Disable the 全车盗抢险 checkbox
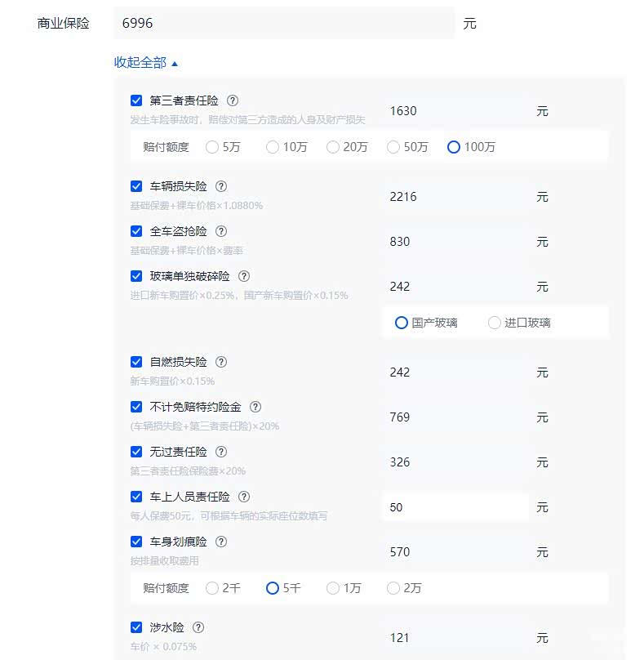Image resolution: width=644 pixels, height=660 pixels. (x=136, y=231)
